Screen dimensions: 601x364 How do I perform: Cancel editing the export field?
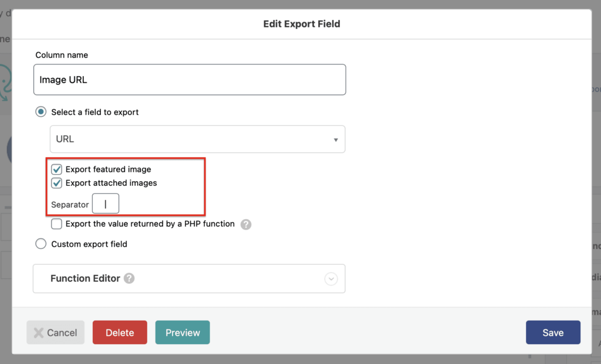pyautogui.click(x=55, y=332)
